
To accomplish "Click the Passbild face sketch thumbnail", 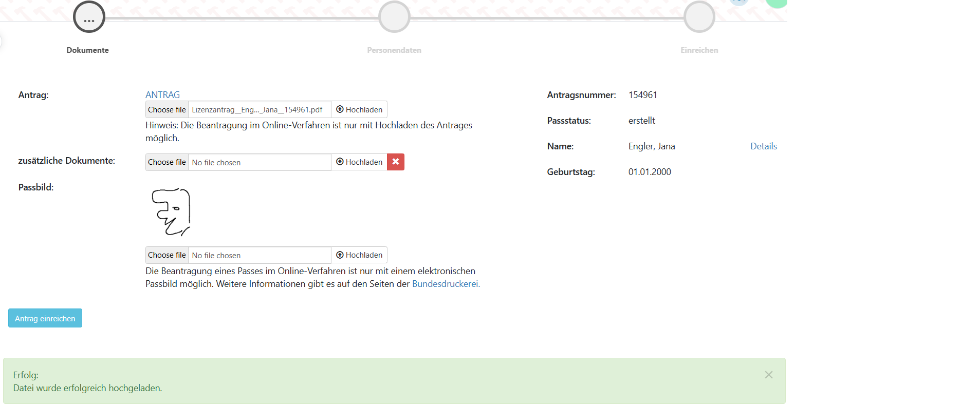I will [171, 212].
